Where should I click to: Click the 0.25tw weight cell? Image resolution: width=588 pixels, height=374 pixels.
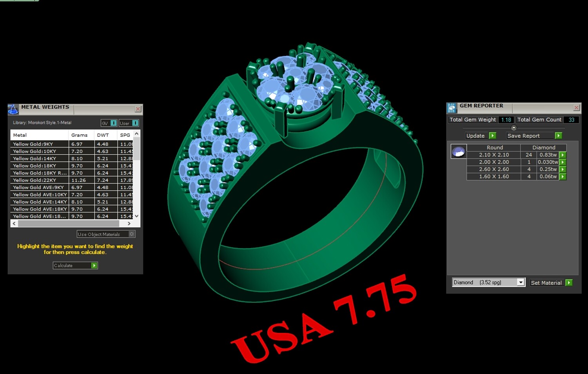(x=548, y=170)
